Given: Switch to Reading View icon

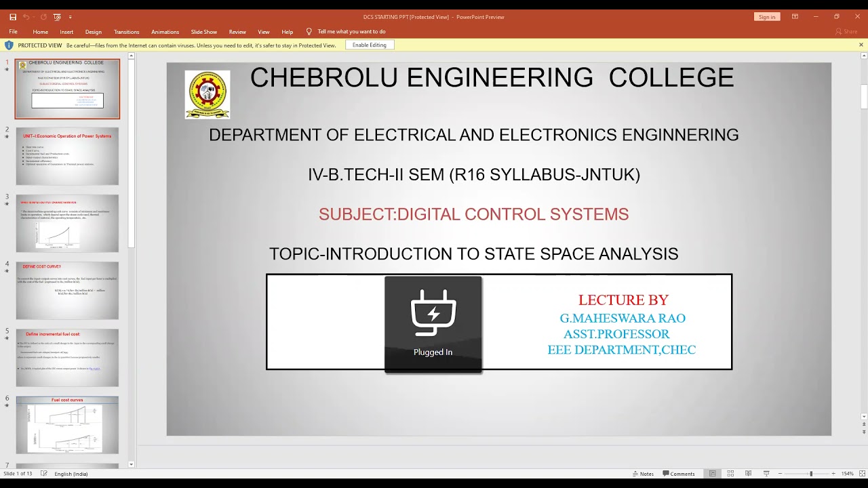Looking at the screenshot, I should (748, 474).
